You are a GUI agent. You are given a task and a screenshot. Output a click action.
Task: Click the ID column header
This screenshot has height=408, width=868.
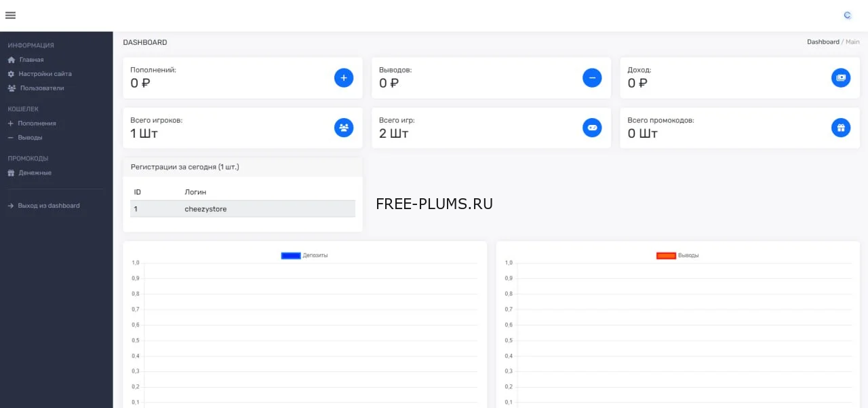pyautogui.click(x=138, y=192)
